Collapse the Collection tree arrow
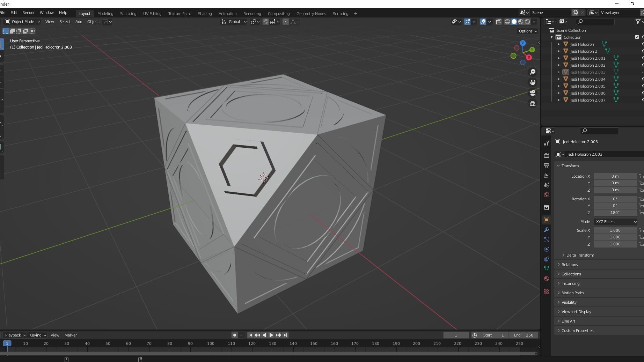This screenshot has height=362, width=644. click(552, 37)
